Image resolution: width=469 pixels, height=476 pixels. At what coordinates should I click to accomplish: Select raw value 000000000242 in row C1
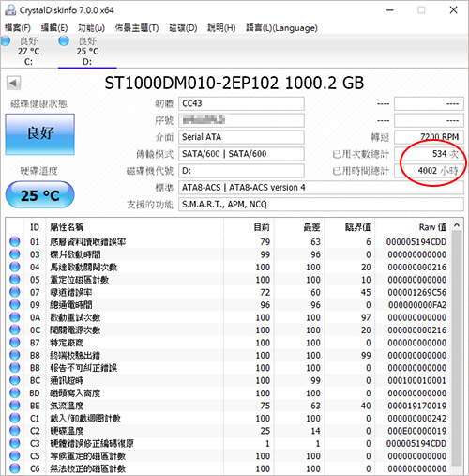pos(417,419)
